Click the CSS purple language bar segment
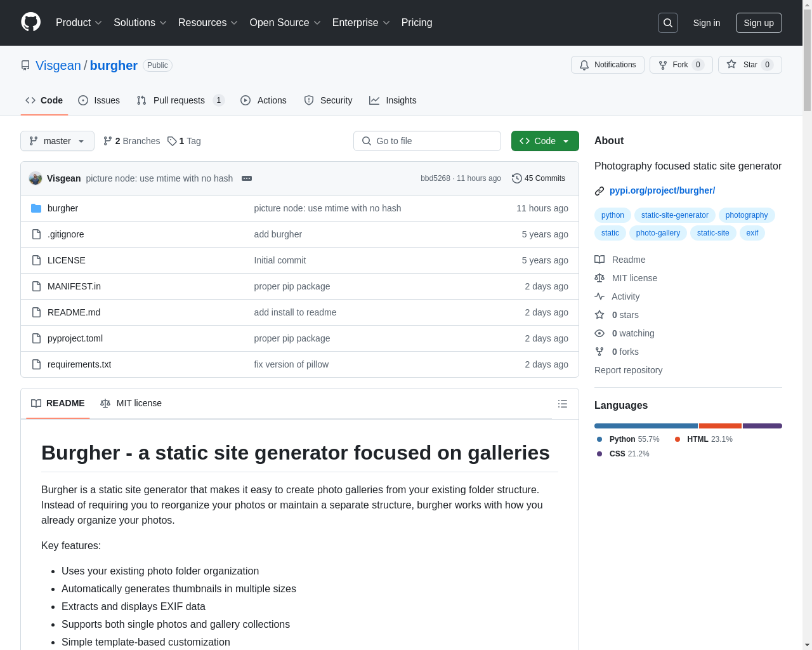Screen dimensions: 812x650 [763, 426]
